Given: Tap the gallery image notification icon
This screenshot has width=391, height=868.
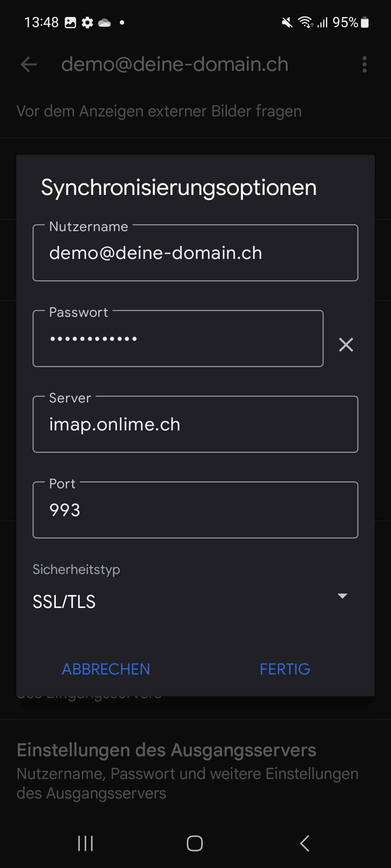Looking at the screenshot, I should pos(70,23).
